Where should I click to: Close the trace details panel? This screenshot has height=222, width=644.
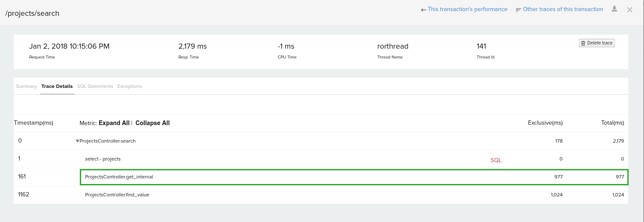click(x=629, y=9)
